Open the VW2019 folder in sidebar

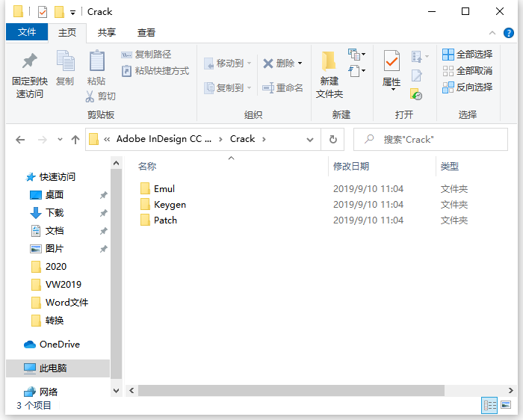tap(56, 285)
